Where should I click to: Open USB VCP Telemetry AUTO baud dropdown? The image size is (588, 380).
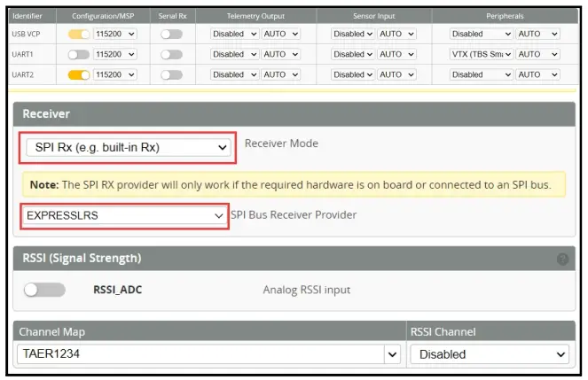282,34
